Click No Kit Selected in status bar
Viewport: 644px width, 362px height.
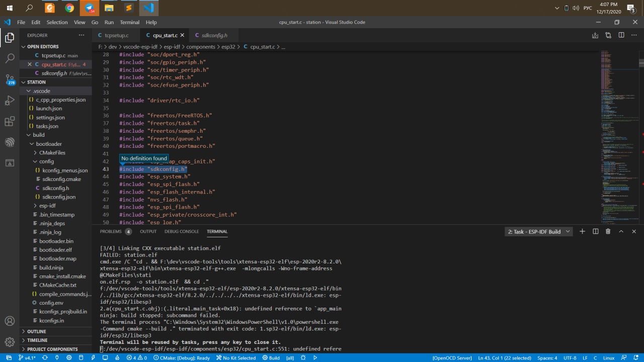coord(235,358)
